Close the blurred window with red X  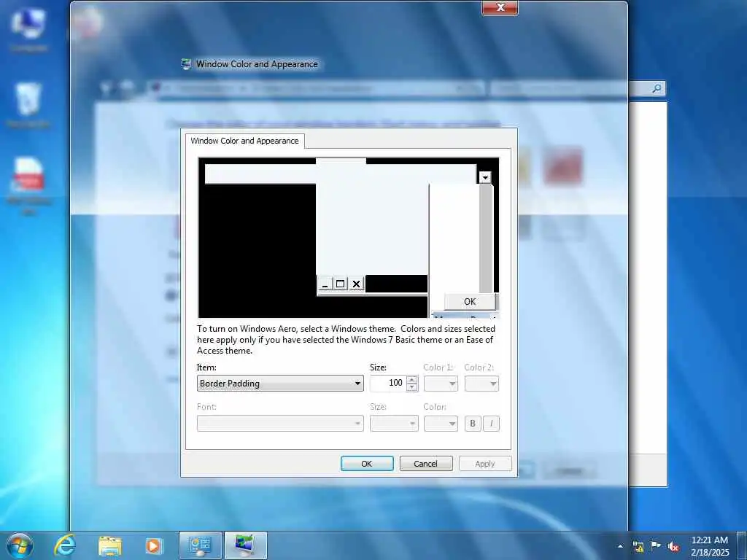click(500, 7)
